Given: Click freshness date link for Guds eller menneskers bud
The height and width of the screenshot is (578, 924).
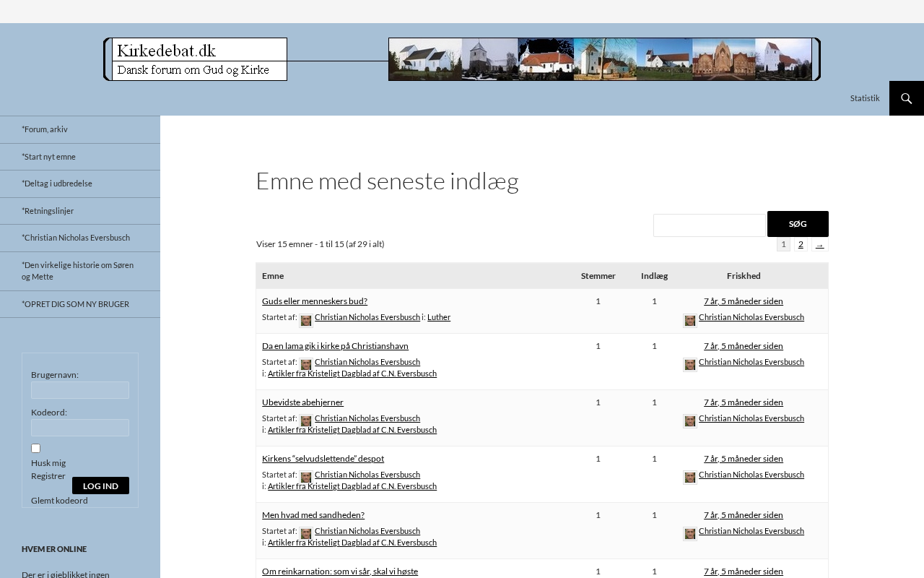Looking at the screenshot, I should point(744,301).
